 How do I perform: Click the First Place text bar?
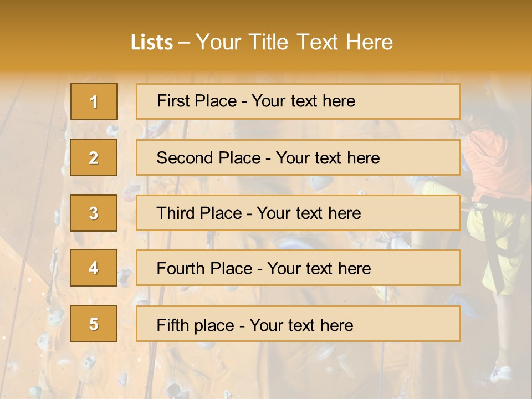point(298,101)
